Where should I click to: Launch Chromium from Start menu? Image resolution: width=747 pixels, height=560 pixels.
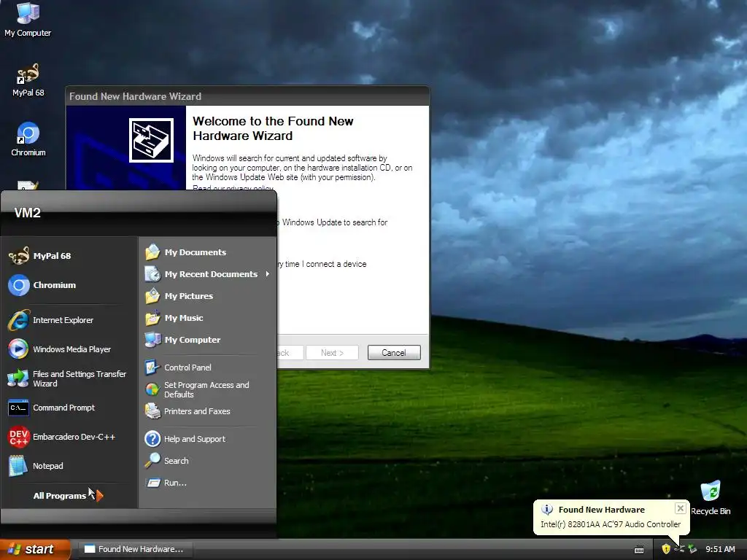pyautogui.click(x=69, y=285)
